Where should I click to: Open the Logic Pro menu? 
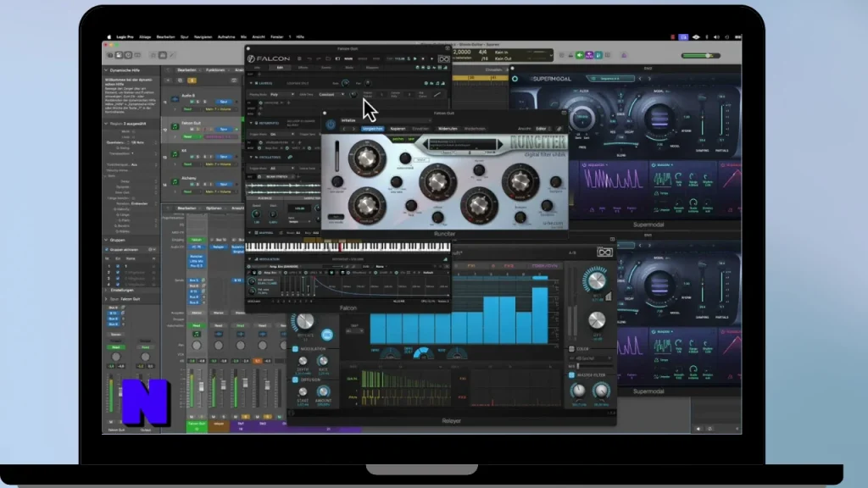click(x=125, y=37)
